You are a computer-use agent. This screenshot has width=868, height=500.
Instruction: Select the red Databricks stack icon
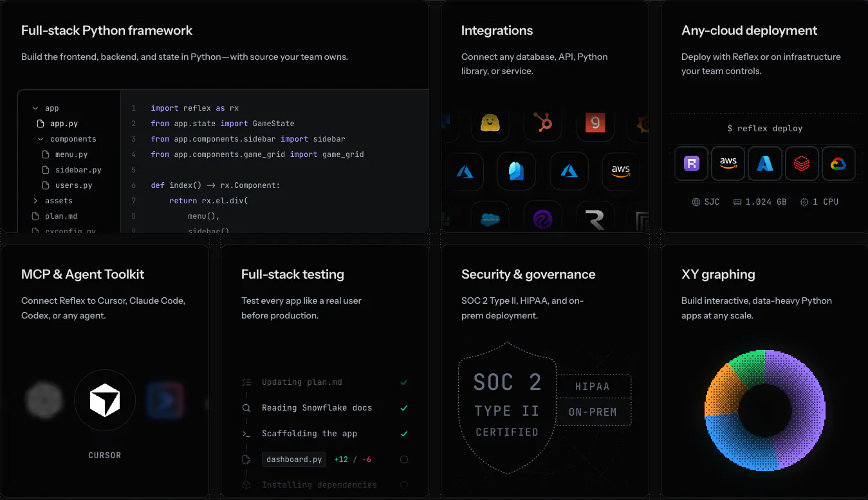tap(801, 163)
